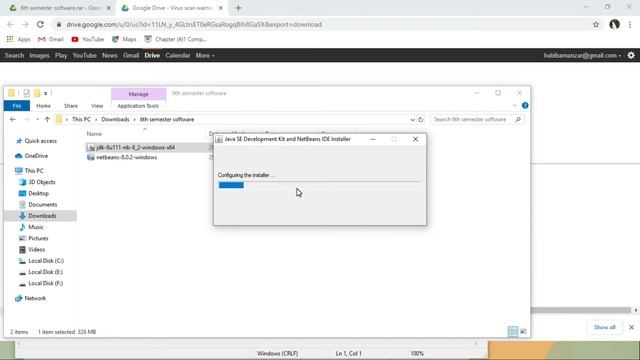Switch to details view icon

[513, 332]
